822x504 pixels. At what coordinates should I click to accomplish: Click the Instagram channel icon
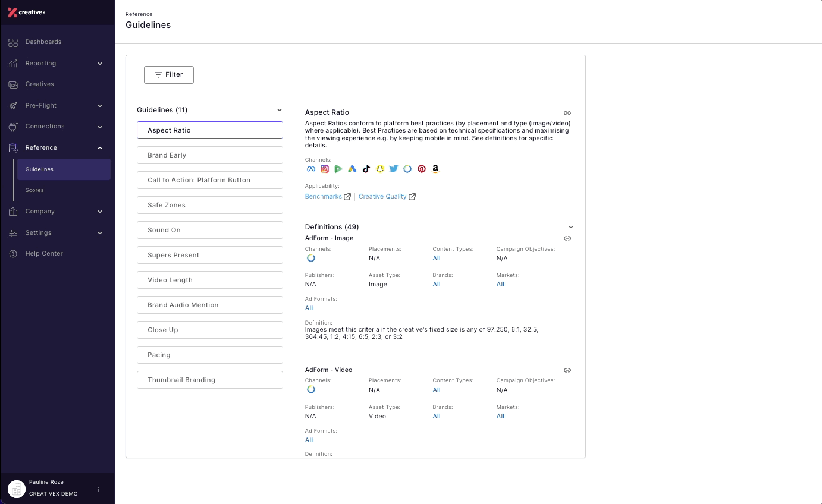(325, 169)
